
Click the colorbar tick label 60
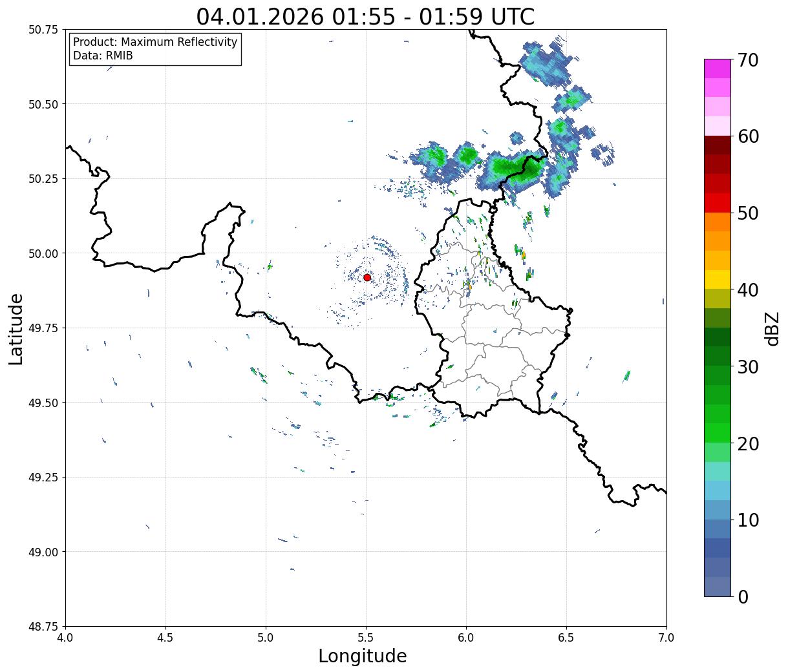point(747,136)
